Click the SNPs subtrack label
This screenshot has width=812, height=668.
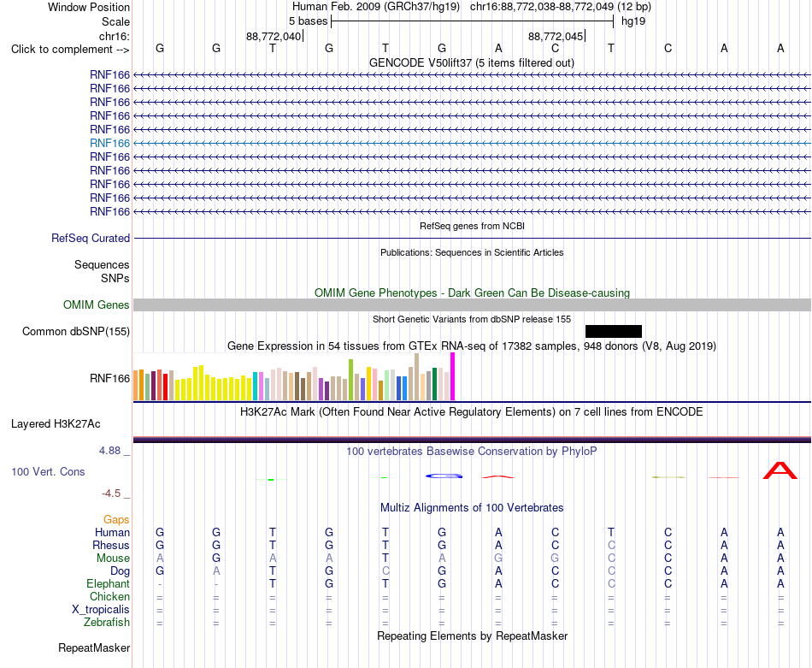coord(115,278)
